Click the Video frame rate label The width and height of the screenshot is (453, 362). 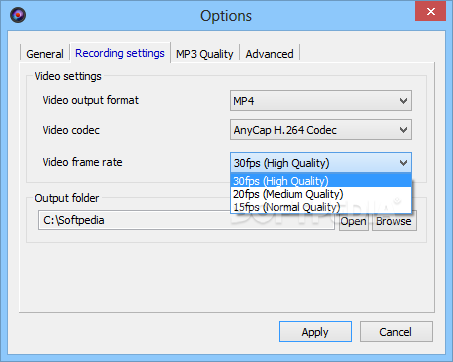click(x=82, y=162)
